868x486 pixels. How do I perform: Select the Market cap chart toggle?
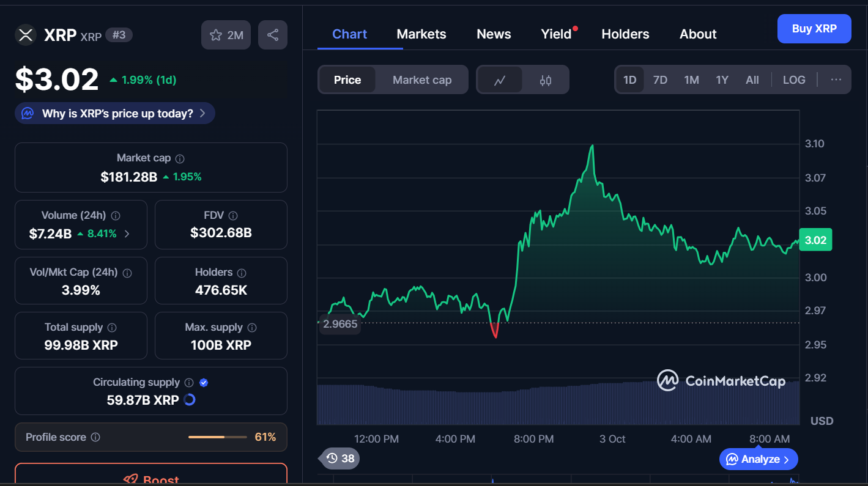point(422,80)
